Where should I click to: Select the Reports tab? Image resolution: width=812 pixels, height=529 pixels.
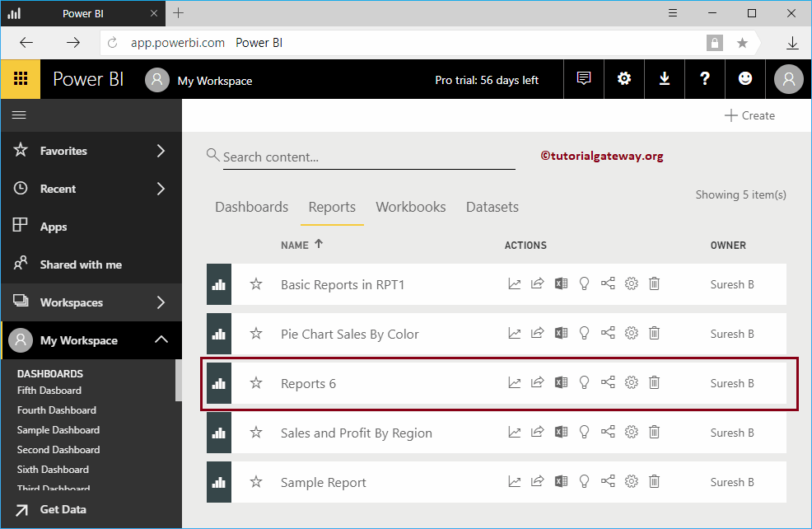pyautogui.click(x=332, y=207)
